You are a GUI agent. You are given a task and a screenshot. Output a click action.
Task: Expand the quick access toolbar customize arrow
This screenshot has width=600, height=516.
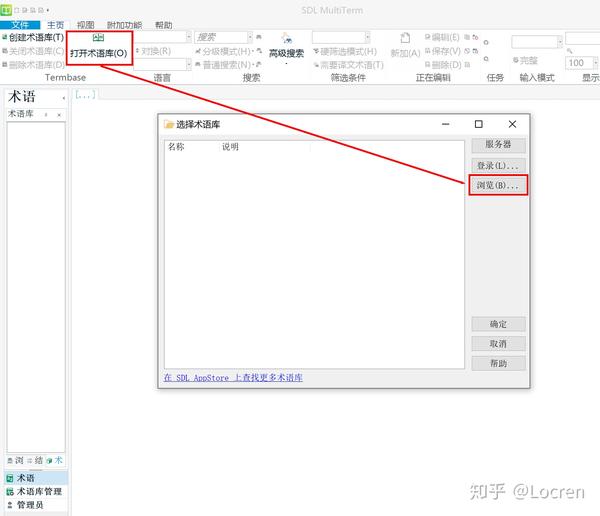click(47, 10)
